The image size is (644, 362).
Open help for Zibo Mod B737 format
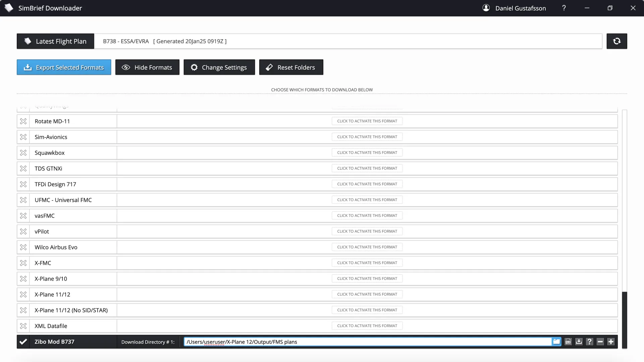(x=589, y=342)
